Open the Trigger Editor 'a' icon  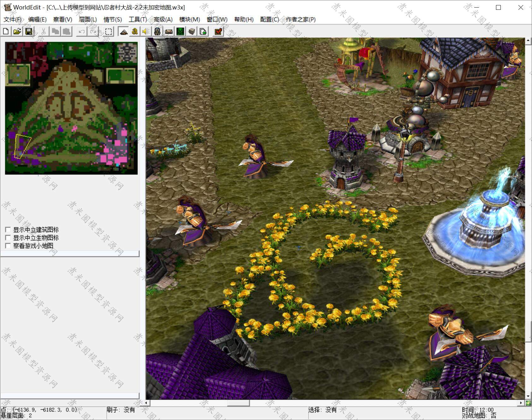135,31
